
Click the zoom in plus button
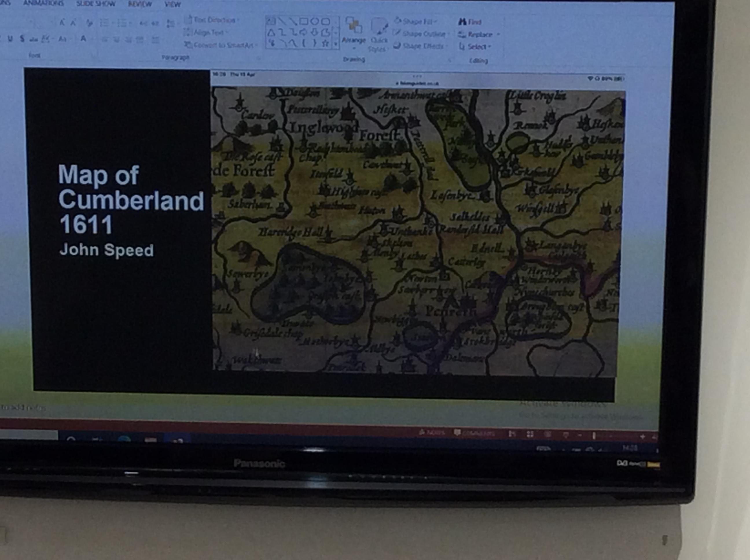click(x=643, y=437)
